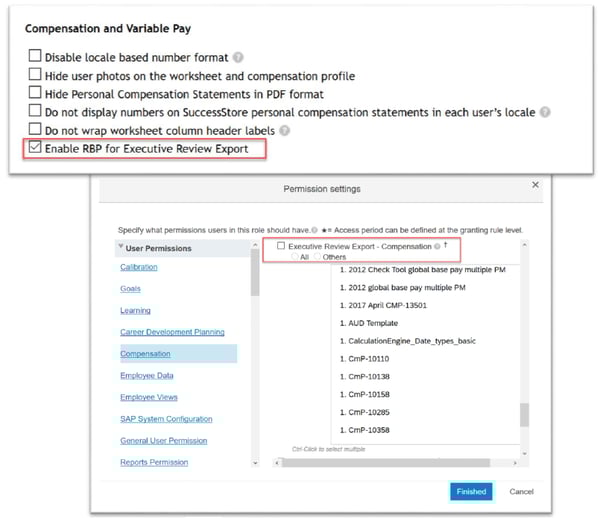The width and height of the screenshot is (600, 518).
Task: Click Cancel in Permission settings
Action: point(521,491)
